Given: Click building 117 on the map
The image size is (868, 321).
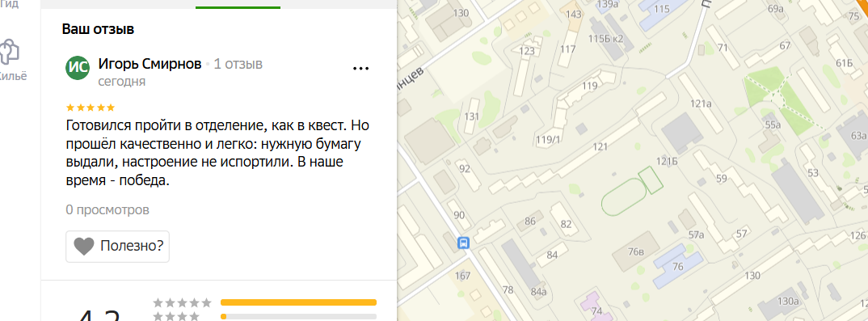Looking at the screenshot, I should (568, 49).
